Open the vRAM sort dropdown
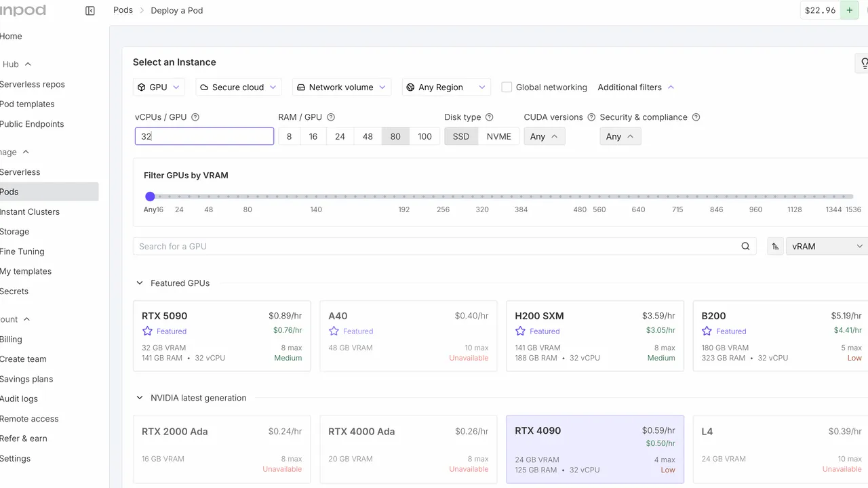The height and width of the screenshot is (488, 868). pos(827,247)
